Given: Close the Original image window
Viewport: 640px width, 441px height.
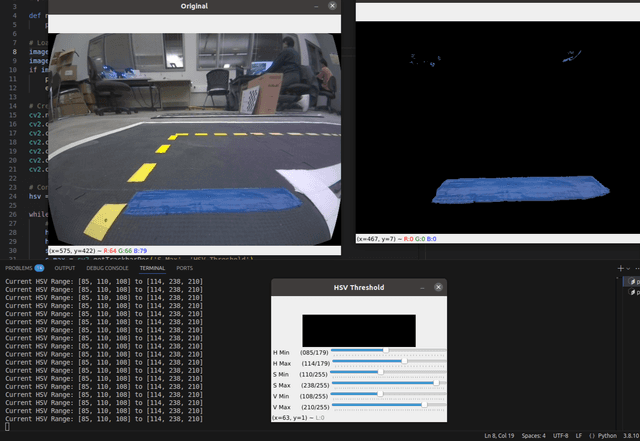Looking at the screenshot, I should click(x=333, y=6).
